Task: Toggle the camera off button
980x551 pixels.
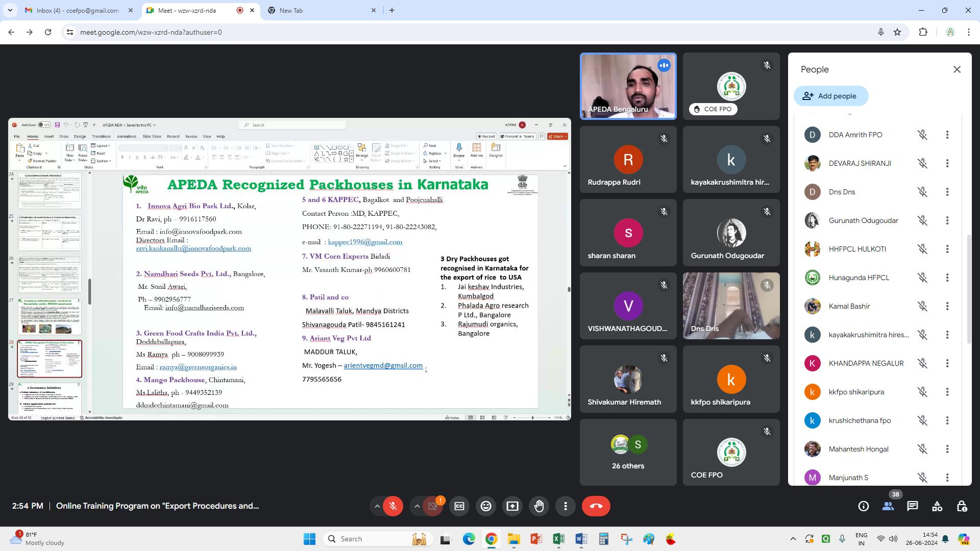Action: coord(433,506)
